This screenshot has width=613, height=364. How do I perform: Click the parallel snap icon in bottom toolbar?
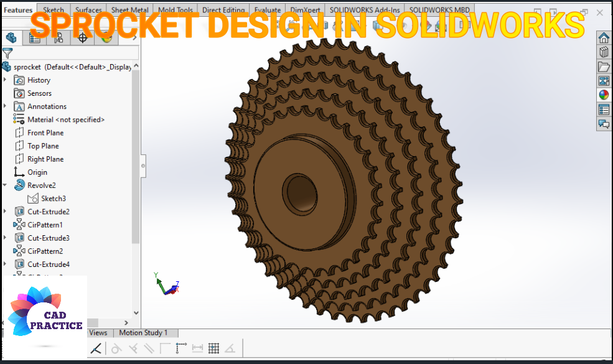pos(149,348)
